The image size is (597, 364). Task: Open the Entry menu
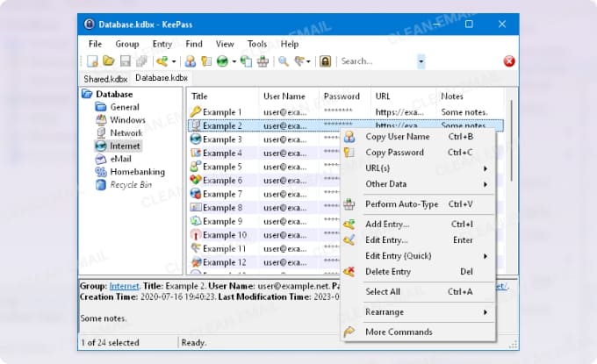point(162,44)
